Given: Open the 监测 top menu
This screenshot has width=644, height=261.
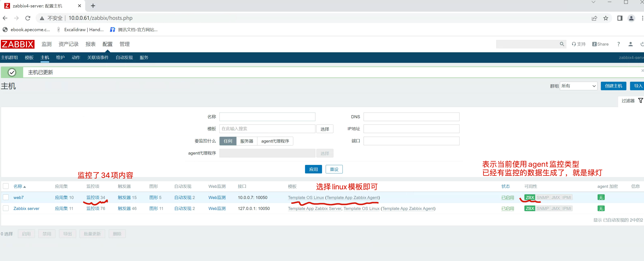Looking at the screenshot, I should (46, 44).
